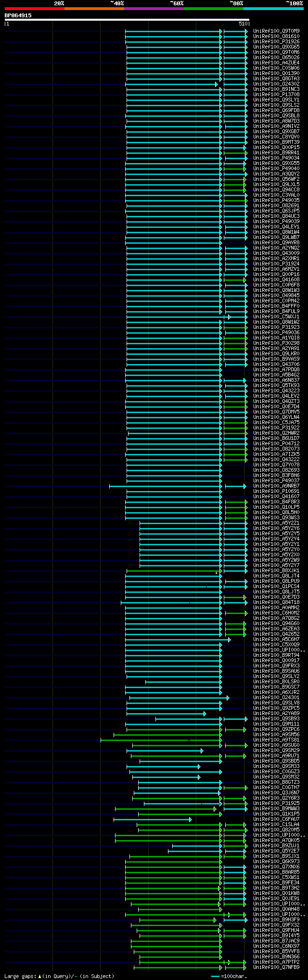308x980 pixels.
Task: Click the cyan ~100% identity legend segment
Action: (x=273, y=9)
